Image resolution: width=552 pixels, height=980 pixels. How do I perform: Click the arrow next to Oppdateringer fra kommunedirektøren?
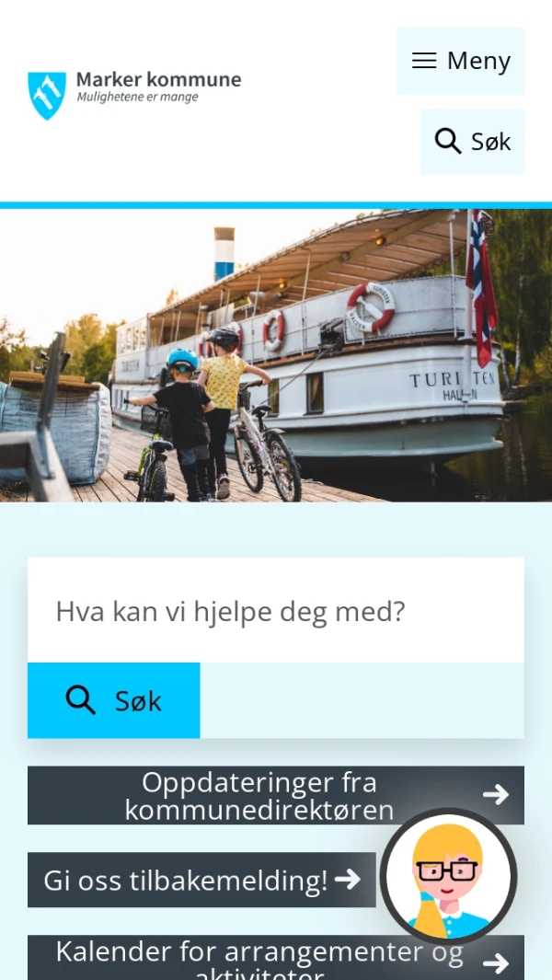pos(497,795)
